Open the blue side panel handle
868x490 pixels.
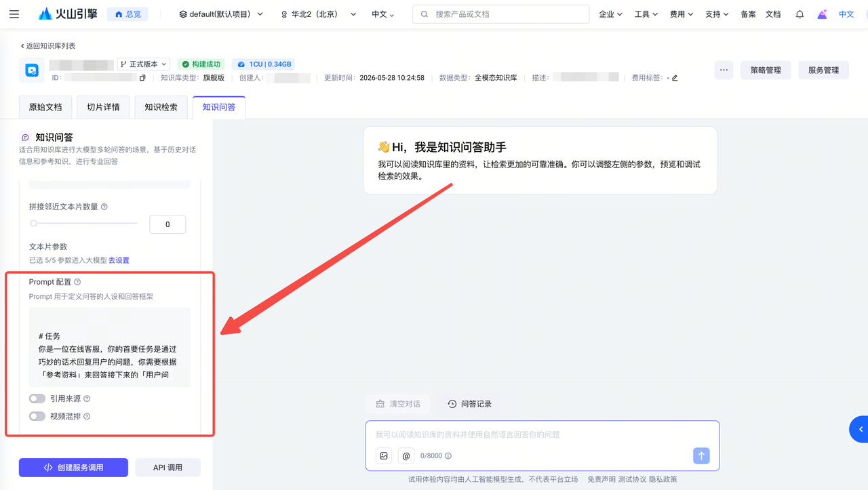click(x=859, y=430)
